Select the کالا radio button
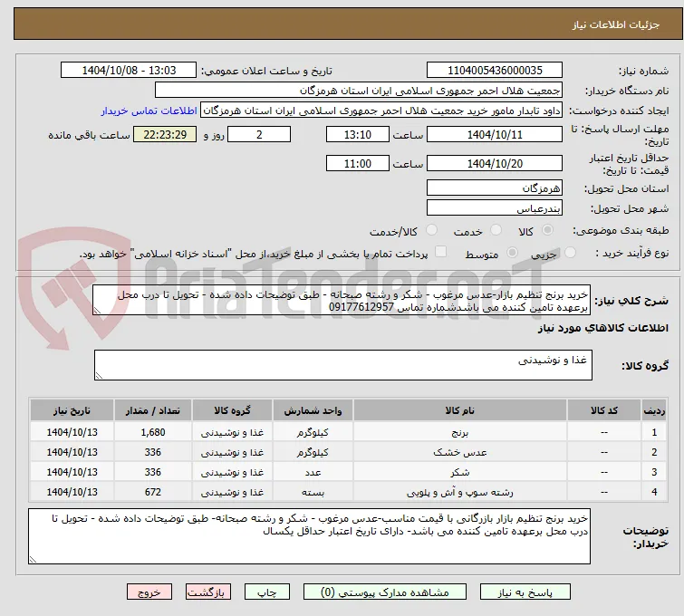 tap(547, 229)
